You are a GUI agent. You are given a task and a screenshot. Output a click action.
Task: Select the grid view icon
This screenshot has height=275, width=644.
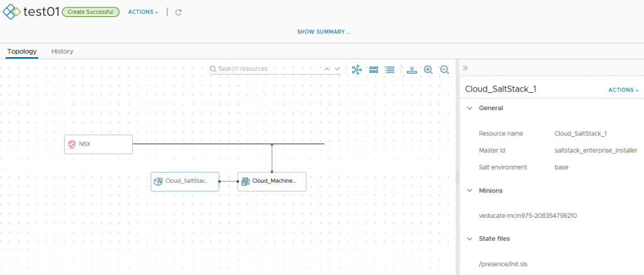point(374,70)
